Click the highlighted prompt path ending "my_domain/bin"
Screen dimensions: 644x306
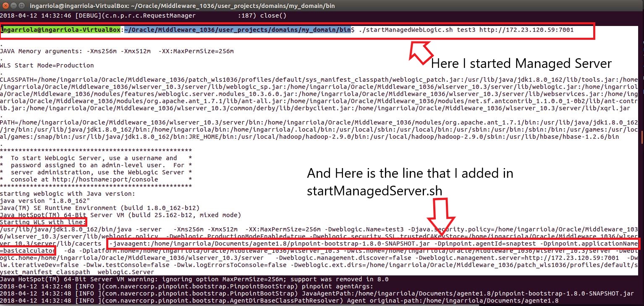click(238, 30)
